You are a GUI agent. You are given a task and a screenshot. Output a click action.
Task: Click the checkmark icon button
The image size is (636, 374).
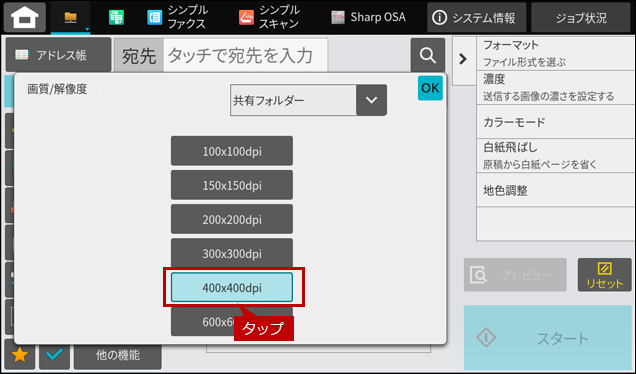[x=54, y=355]
